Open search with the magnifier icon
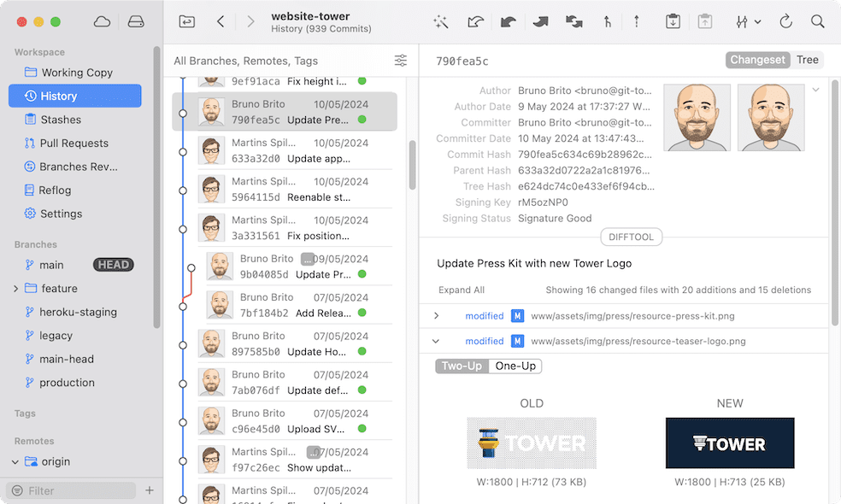 [817, 21]
